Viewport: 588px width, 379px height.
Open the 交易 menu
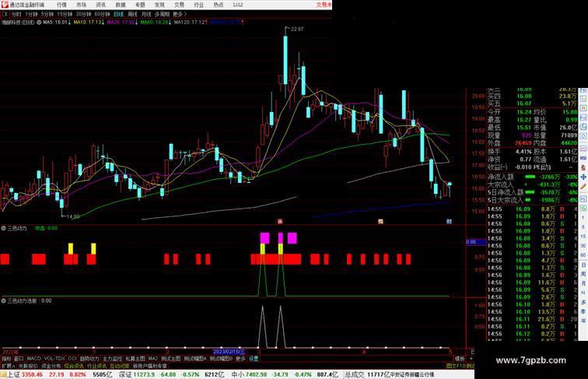[179, 5]
